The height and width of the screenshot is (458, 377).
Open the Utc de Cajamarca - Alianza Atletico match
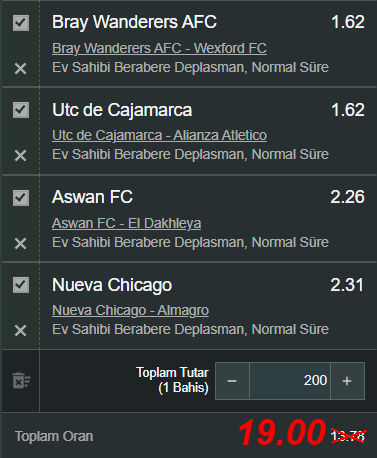159,135
